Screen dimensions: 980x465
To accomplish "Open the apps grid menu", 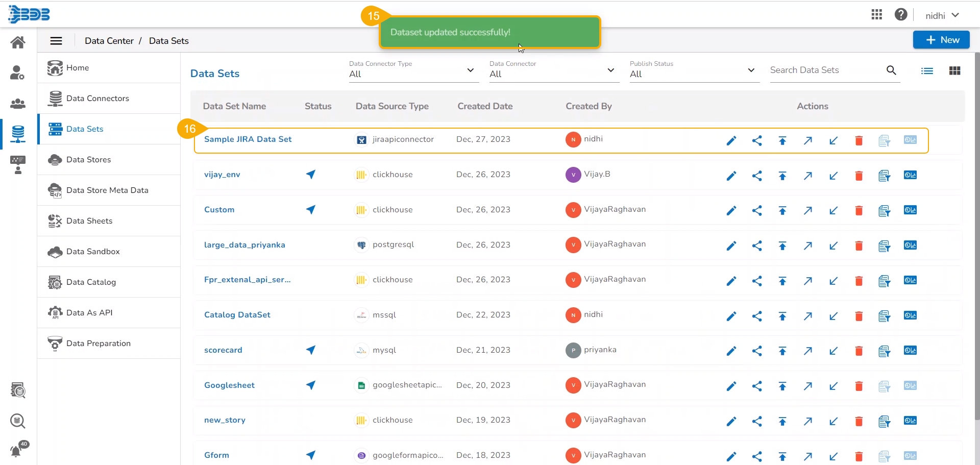I will coord(876,15).
